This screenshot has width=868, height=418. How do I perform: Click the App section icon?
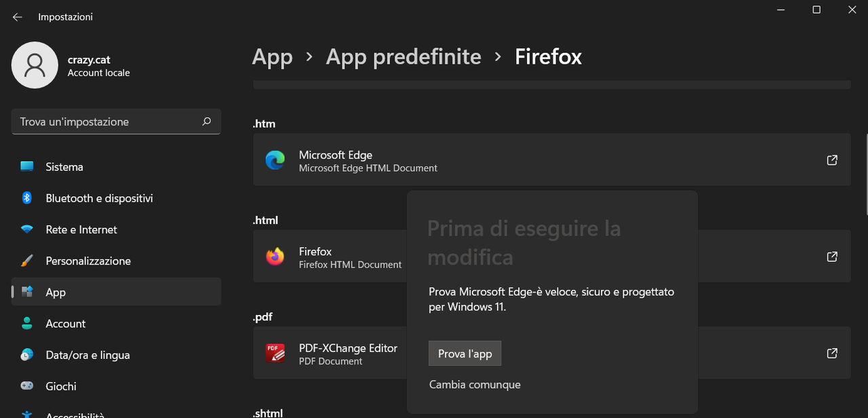coord(27,292)
